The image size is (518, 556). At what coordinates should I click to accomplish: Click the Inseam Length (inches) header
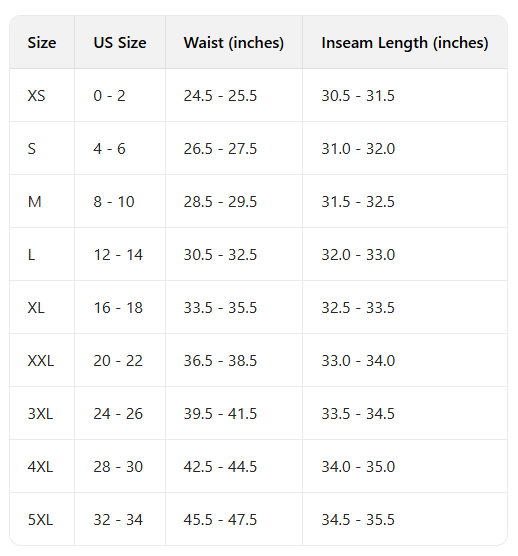coord(405,43)
